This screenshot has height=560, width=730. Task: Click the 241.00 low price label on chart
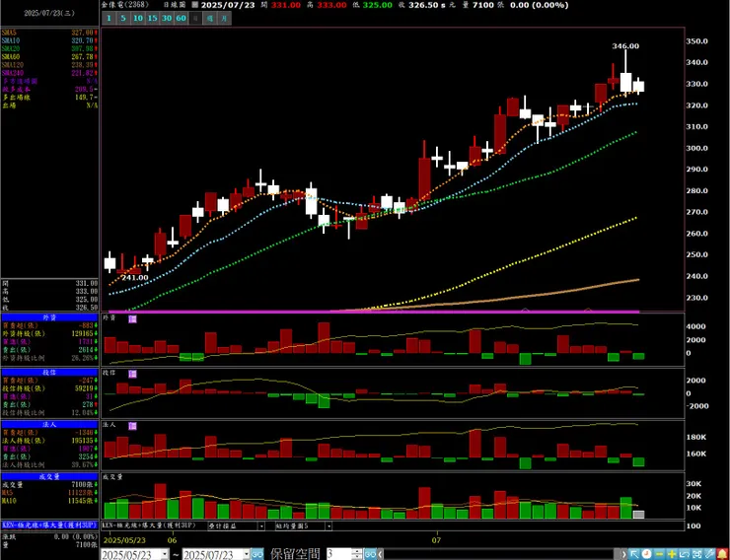point(134,278)
